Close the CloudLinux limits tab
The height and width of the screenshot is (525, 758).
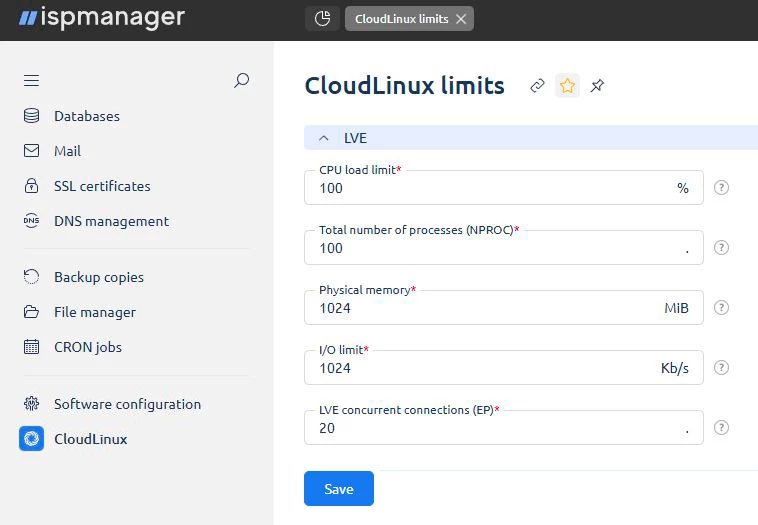(460, 19)
